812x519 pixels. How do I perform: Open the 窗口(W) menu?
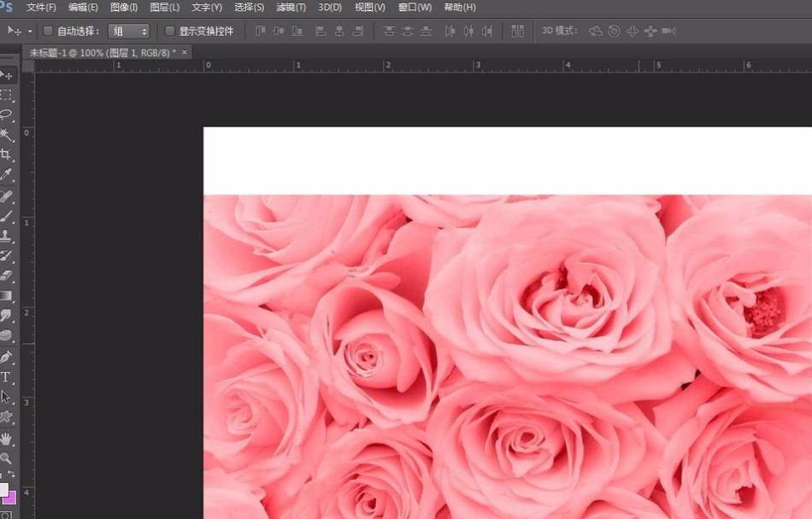click(x=415, y=7)
